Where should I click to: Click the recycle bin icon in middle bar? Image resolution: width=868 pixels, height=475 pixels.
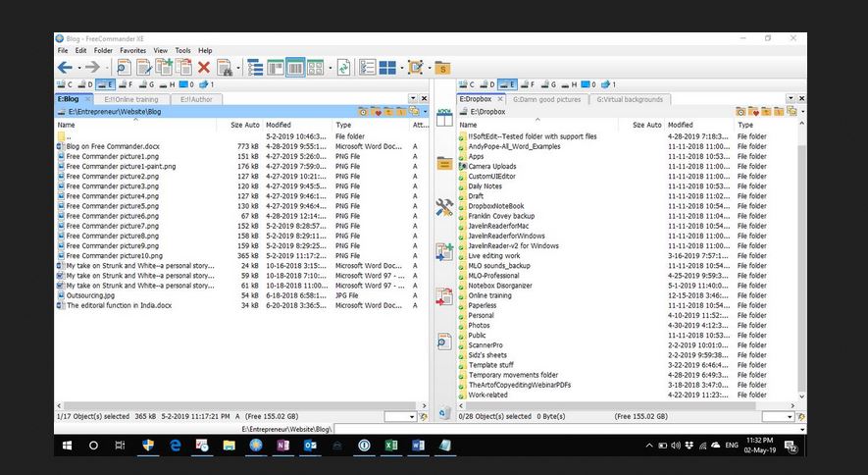[444, 412]
